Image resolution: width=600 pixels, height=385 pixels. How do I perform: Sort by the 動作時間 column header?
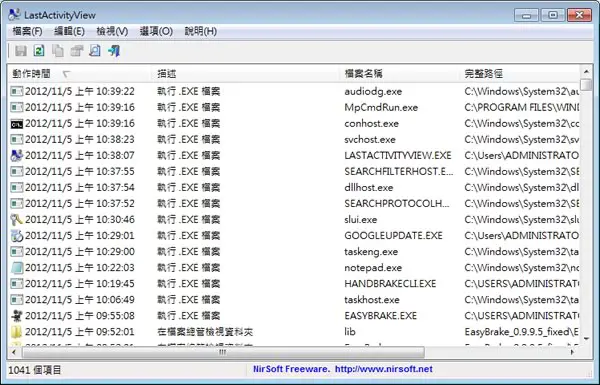pyautogui.click(x=80, y=73)
